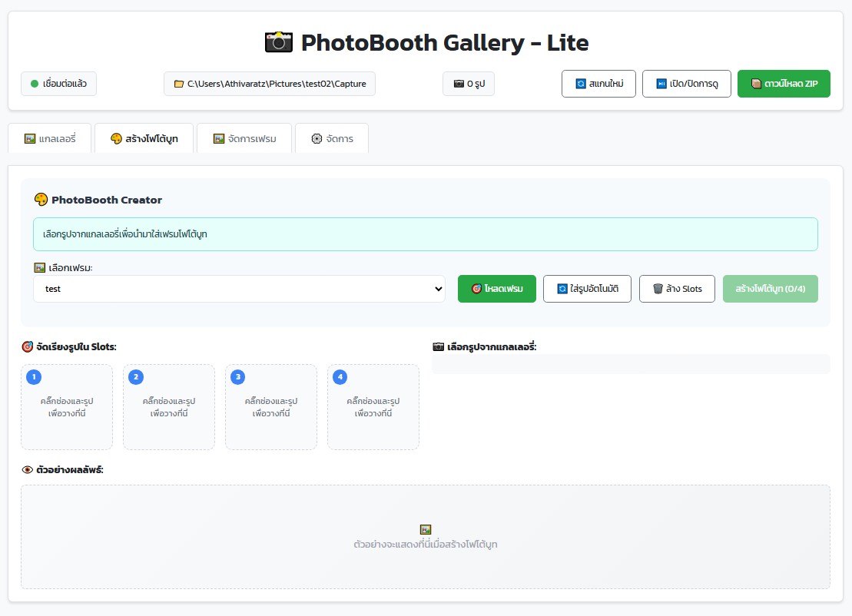Click the clear Slots button
The width and height of the screenshot is (852, 616).
(x=677, y=289)
